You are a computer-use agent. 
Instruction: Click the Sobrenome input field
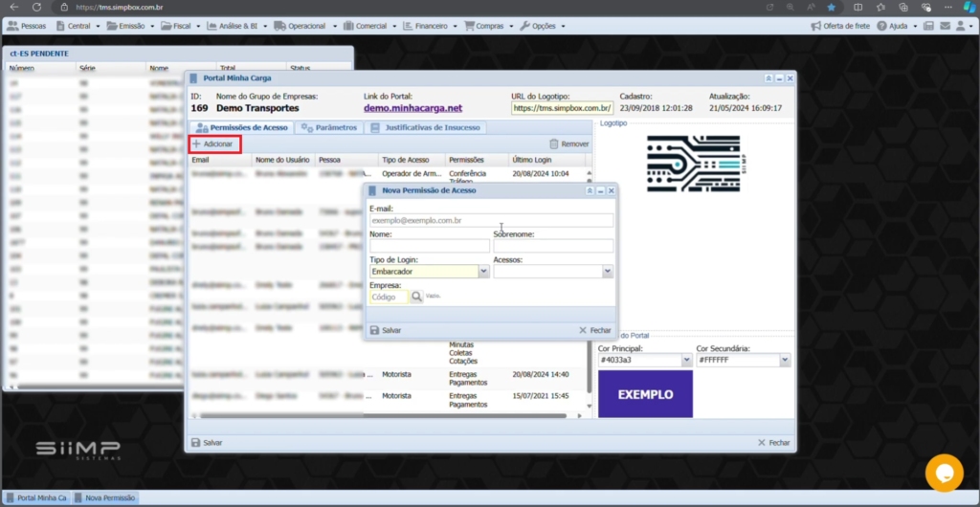click(553, 246)
